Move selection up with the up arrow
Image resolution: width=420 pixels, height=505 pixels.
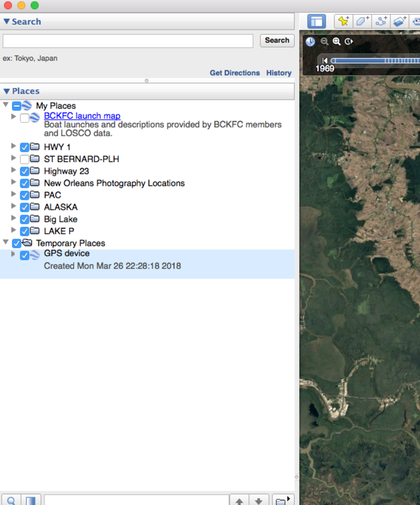point(239,500)
